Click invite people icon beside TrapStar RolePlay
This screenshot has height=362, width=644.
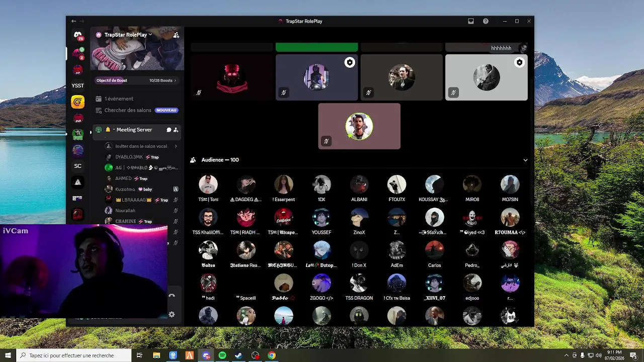(x=176, y=35)
